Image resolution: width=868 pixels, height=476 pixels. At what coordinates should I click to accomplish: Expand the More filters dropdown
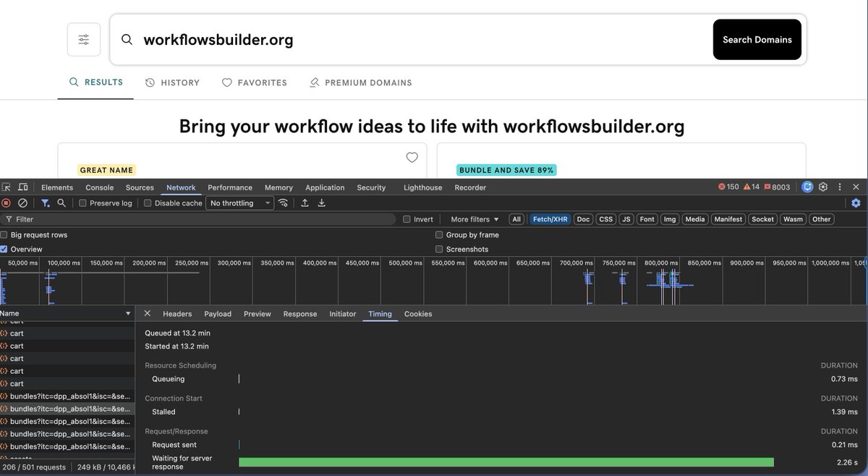point(475,219)
